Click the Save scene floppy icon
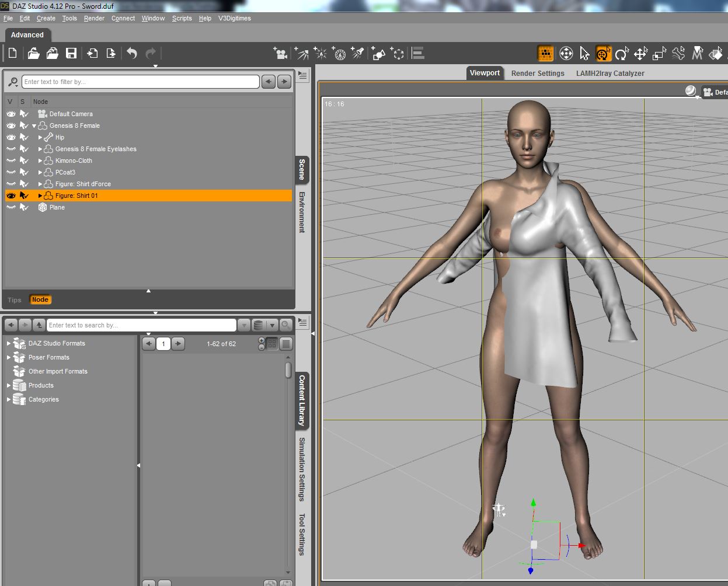The height and width of the screenshot is (586, 728). (71, 54)
